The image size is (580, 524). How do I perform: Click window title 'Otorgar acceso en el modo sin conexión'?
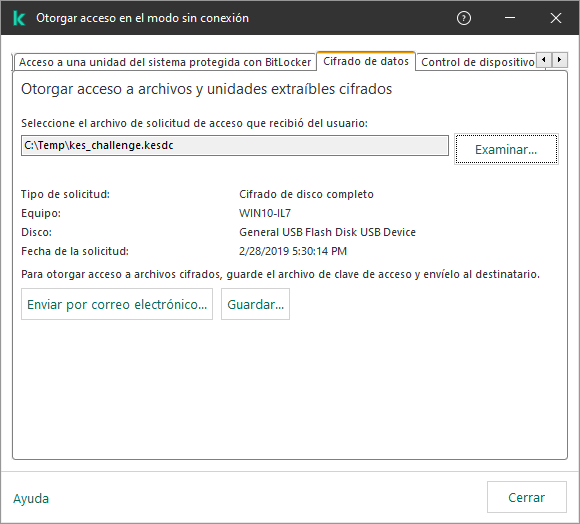(x=142, y=18)
